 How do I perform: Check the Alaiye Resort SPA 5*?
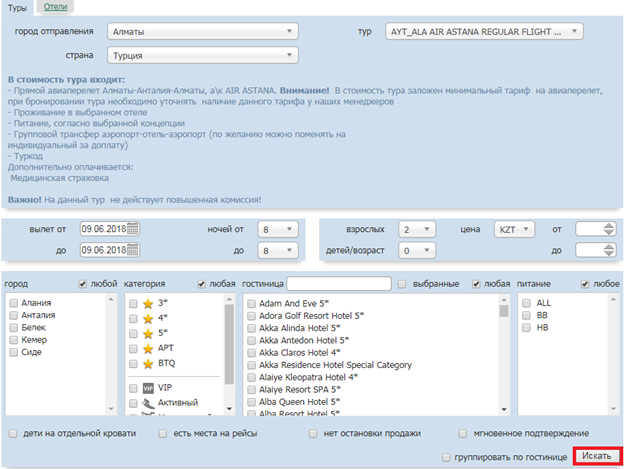click(x=251, y=390)
